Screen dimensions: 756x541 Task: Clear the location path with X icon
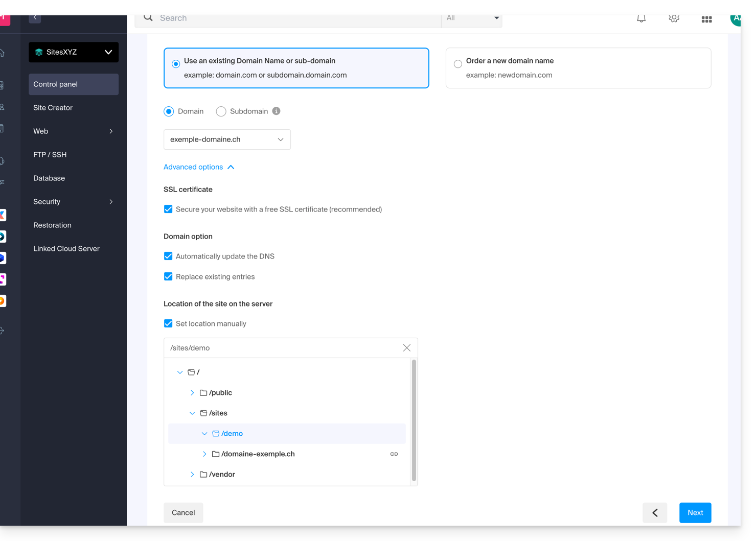(x=406, y=348)
